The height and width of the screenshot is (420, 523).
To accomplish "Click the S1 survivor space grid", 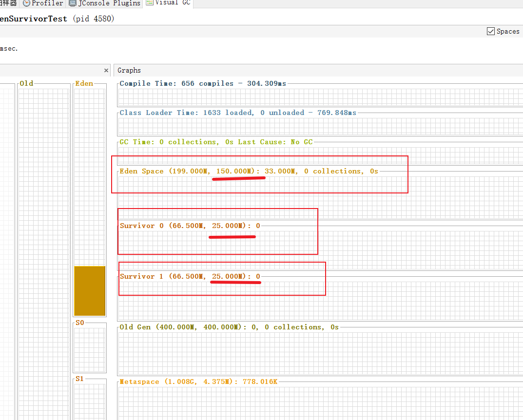I will click(90, 401).
